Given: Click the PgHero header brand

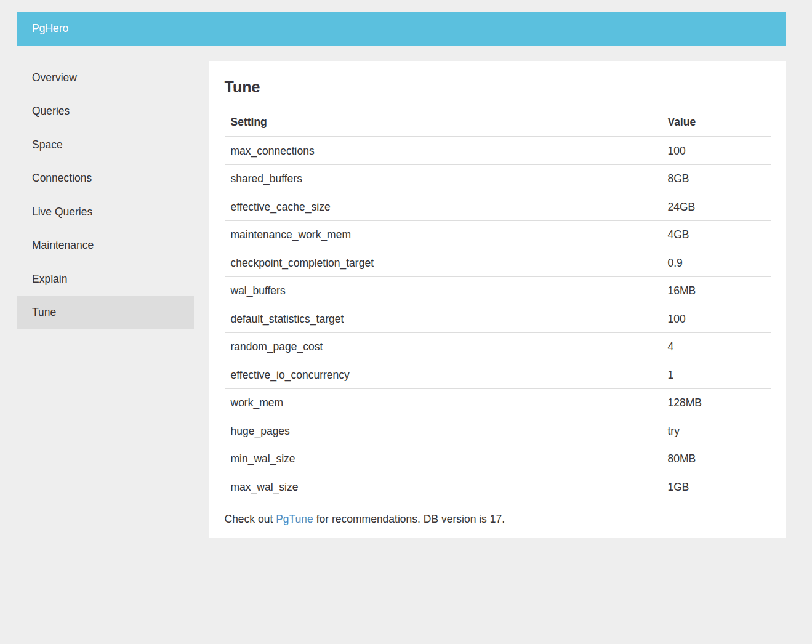Looking at the screenshot, I should tap(50, 28).
